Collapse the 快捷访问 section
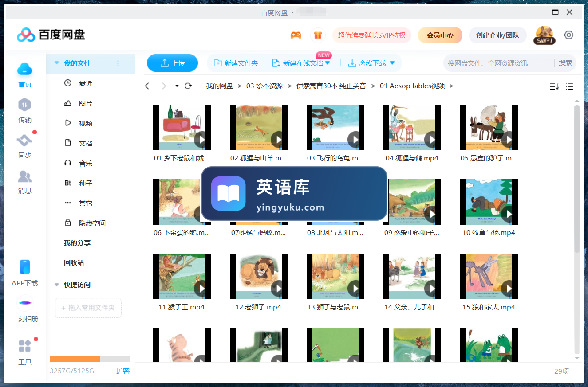The height and width of the screenshot is (387, 588). 56,285
